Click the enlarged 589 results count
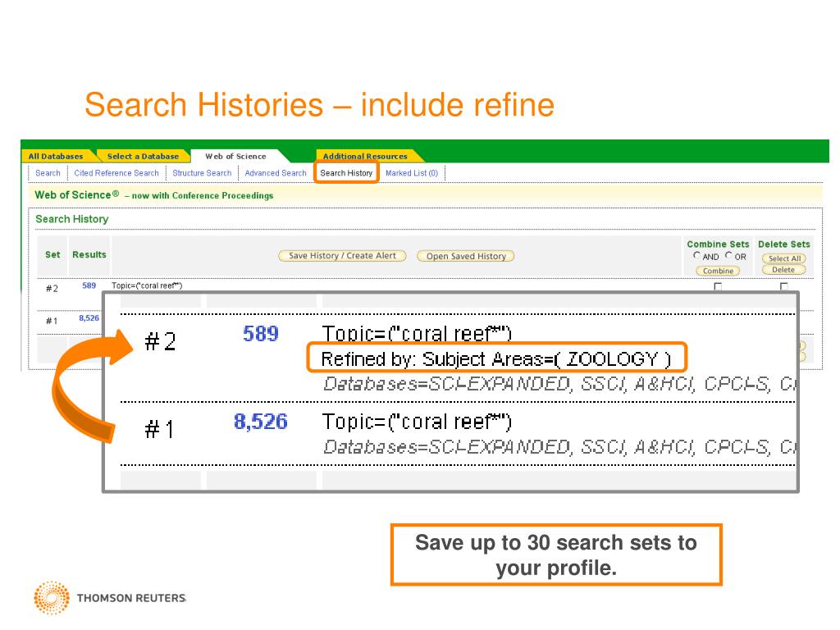Screen dimensions: 840x630 pos(261,334)
